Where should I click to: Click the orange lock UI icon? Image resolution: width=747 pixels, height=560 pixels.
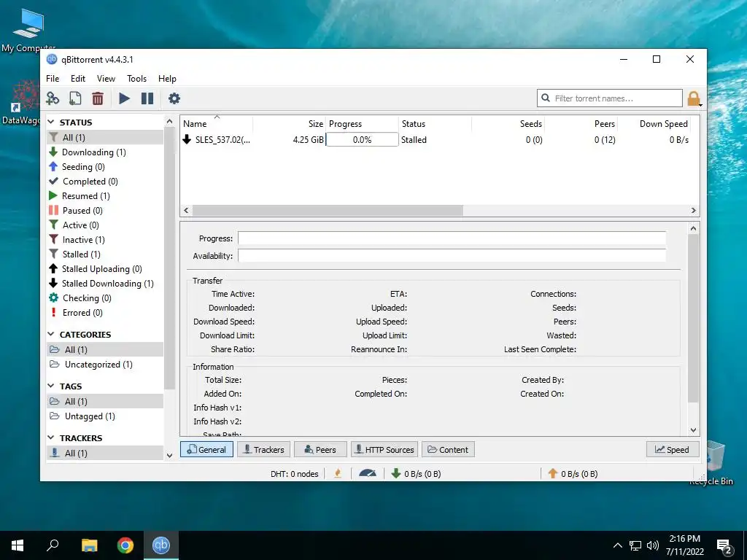[x=694, y=98]
